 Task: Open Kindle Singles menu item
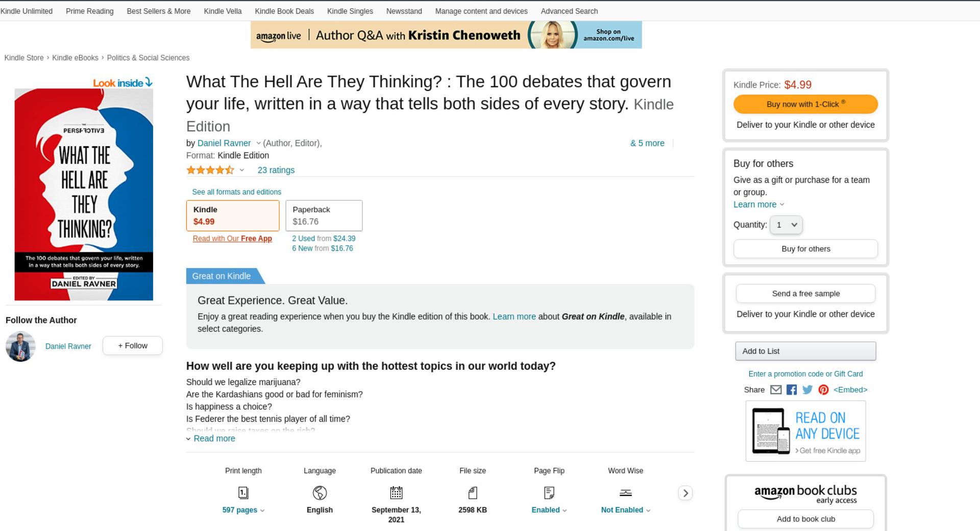click(x=350, y=11)
